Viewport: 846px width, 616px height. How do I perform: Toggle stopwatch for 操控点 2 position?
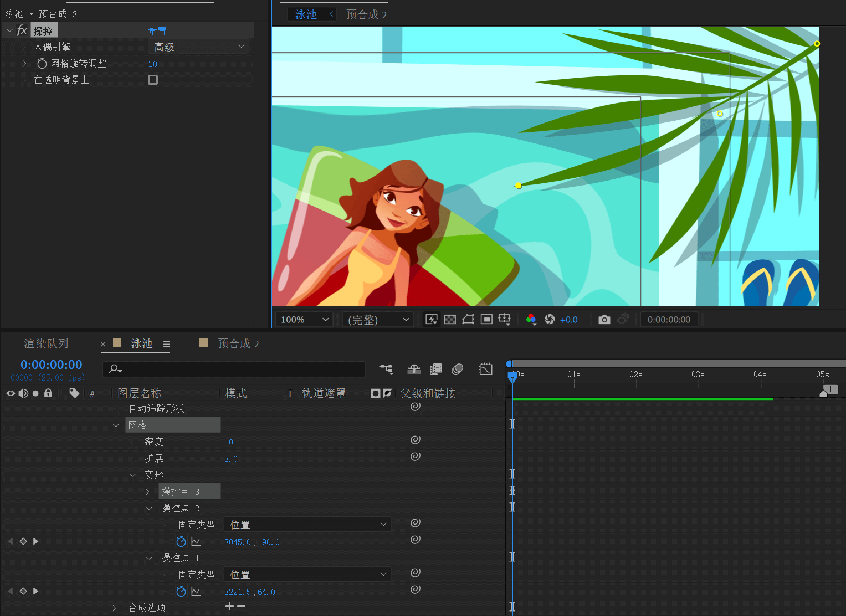[x=181, y=541]
